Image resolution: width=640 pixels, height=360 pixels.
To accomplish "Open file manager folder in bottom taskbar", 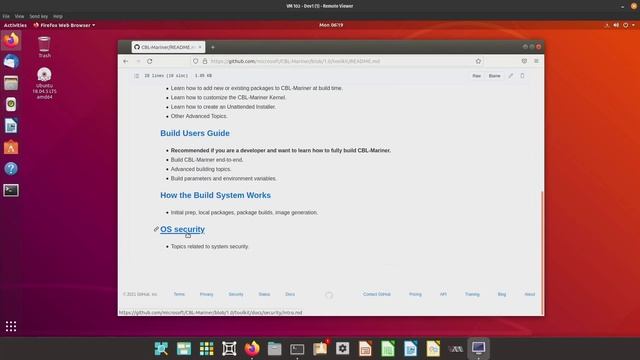I will pyautogui.click(x=274, y=349).
